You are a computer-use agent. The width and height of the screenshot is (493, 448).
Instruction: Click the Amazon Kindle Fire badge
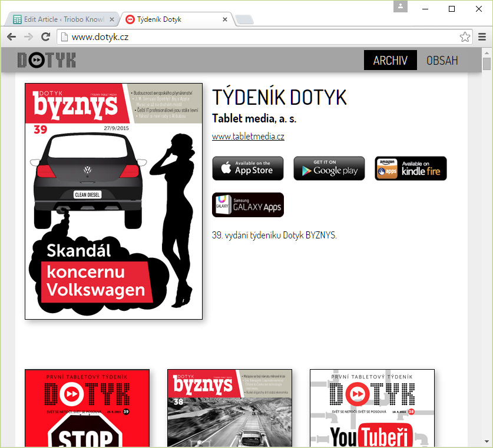click(411, 168)
